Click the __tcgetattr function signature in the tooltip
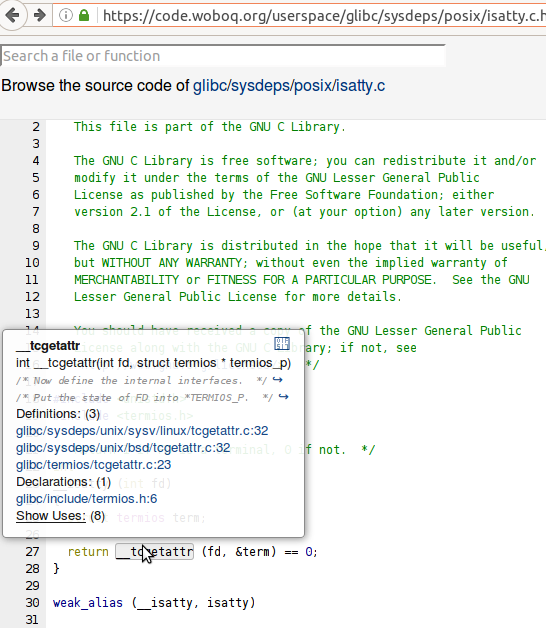This screenshot has height=628, width=546. tap(153, 363)
